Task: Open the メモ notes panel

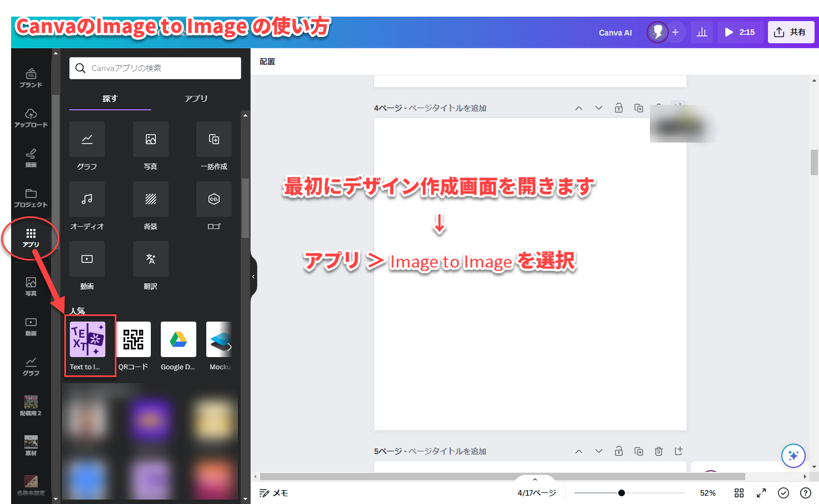Action: [274, 493]
